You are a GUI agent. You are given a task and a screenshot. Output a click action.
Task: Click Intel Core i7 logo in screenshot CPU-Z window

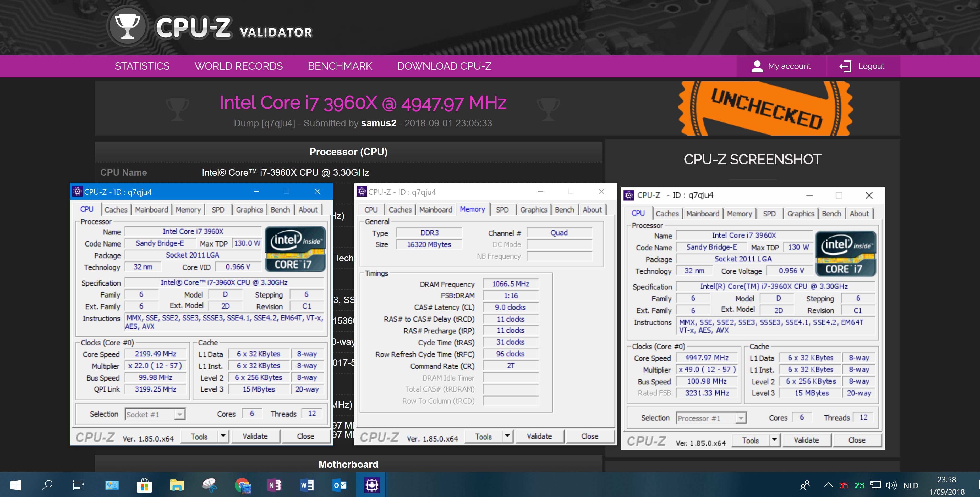click(846, 253)
